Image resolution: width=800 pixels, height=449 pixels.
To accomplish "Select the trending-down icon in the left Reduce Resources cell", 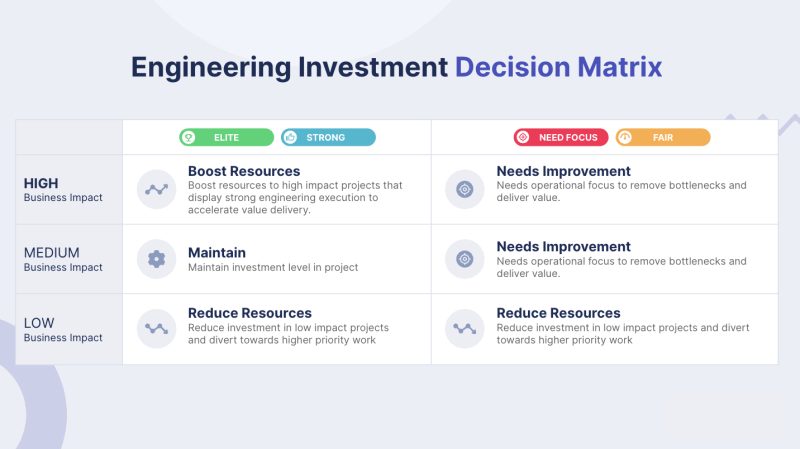I will point(157,329).
